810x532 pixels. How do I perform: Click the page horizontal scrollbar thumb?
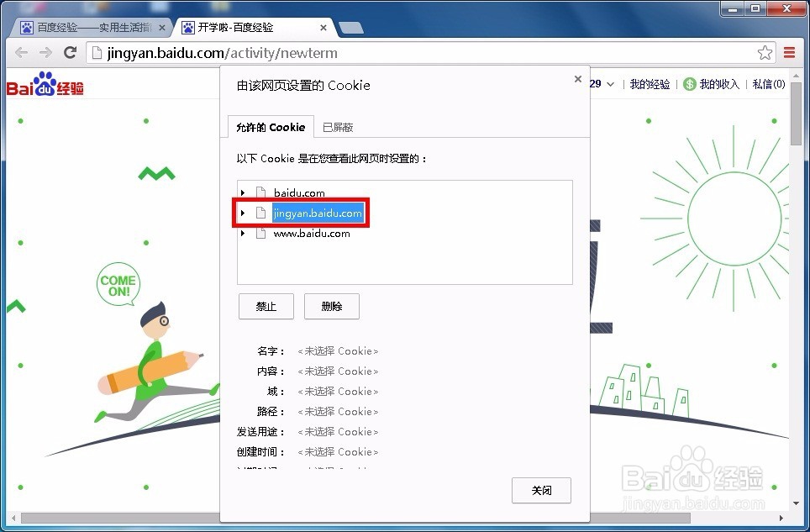click(x=355, y=518)
